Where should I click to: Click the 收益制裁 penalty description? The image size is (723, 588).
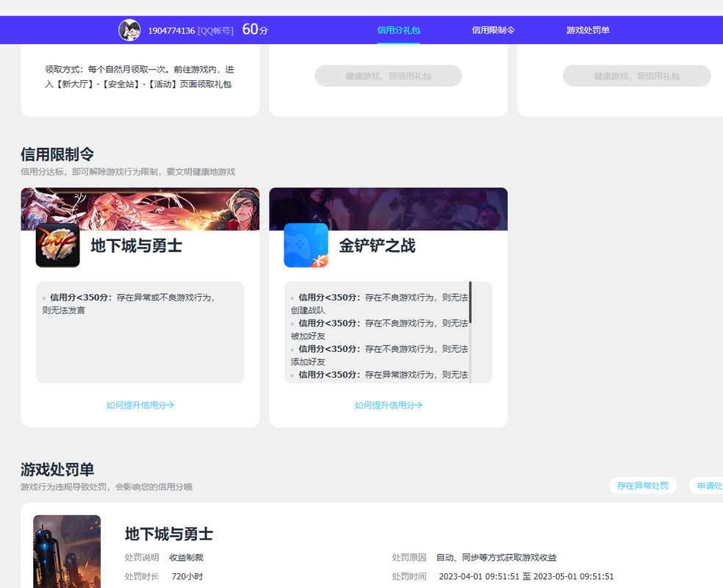click(x=187, y=558)
